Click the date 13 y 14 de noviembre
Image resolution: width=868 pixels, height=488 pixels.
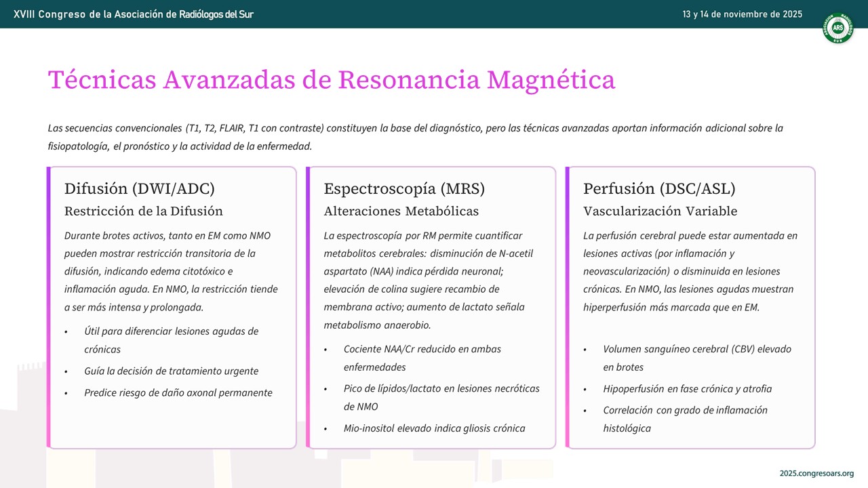click(x=743, y=14)
